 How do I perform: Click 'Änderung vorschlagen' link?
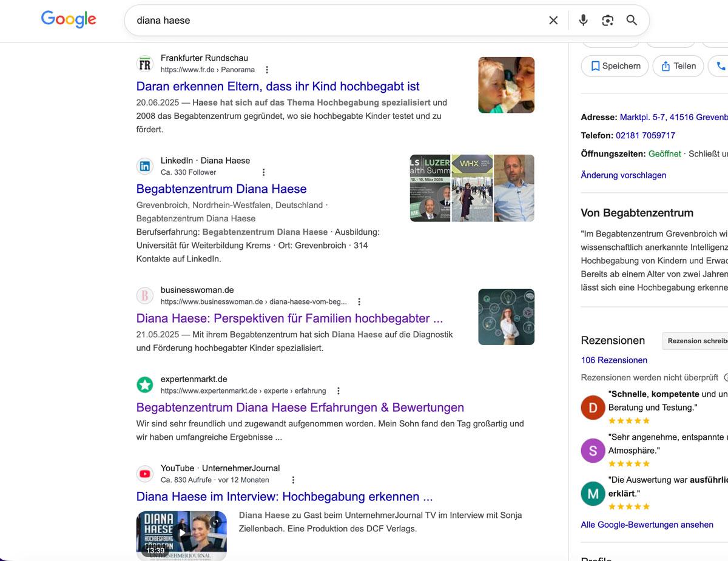pyautogui.click(x=624, y=175)
